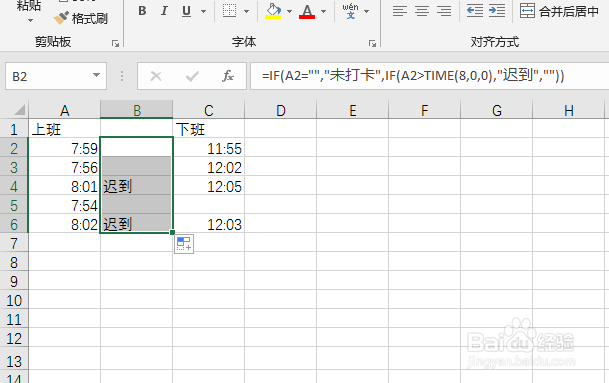
Task: Open phonetic guide dropdown arrow
Action: tap(367, 11)
